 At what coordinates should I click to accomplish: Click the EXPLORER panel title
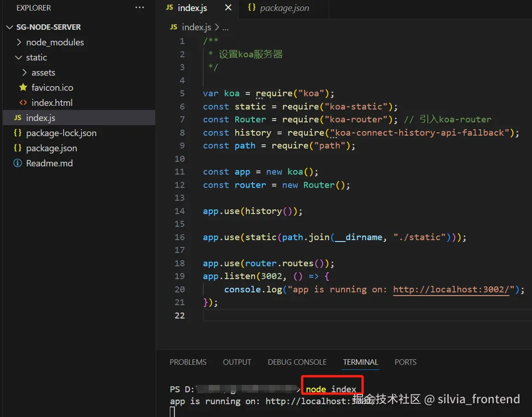33,8
